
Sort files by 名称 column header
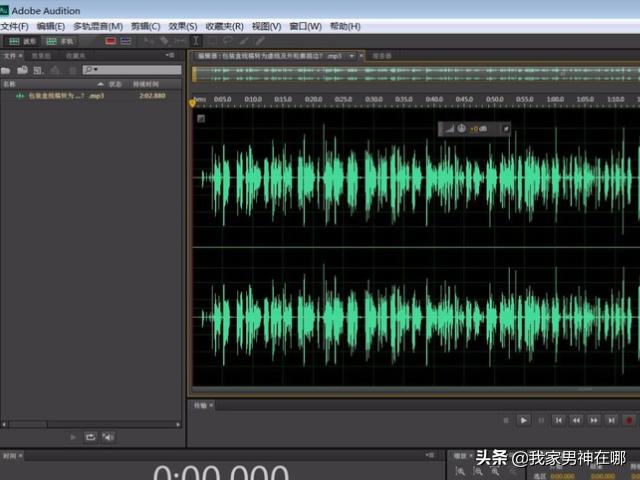[x=9, y=84]
